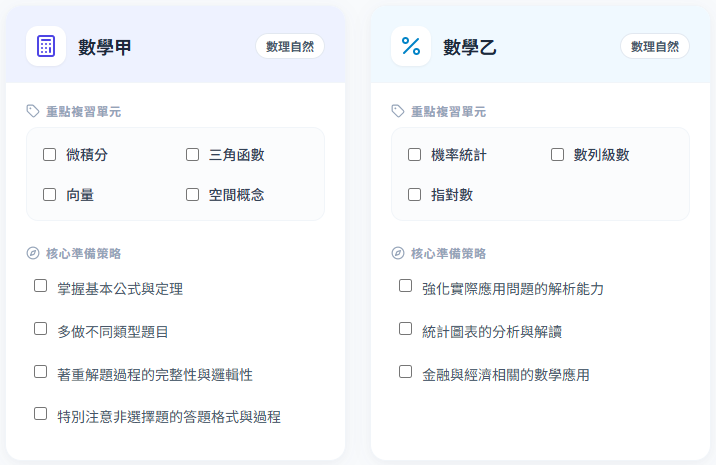This screenshot has width=716, height=465.
Task: Tick the 三角函數 checkbox
Action: (192, 154)
